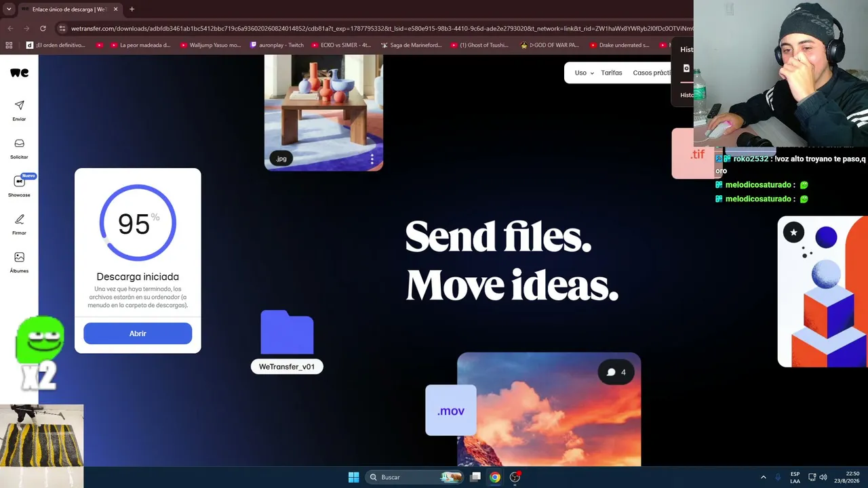
Task: Click the microphone icon in system tray
Action: pyautogui.click(x=778, y=477)
